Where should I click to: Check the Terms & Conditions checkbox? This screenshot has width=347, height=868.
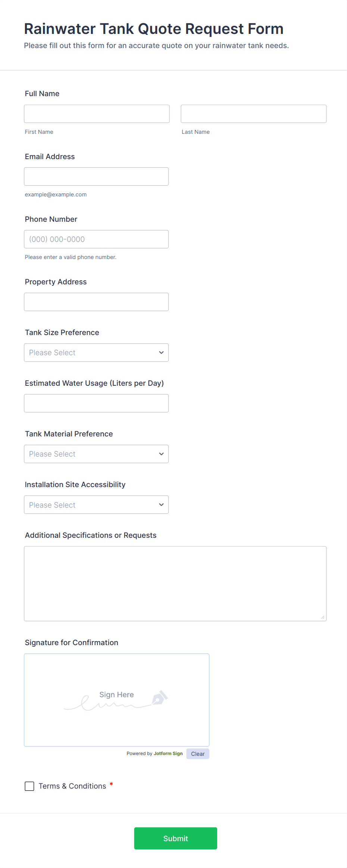29,786
